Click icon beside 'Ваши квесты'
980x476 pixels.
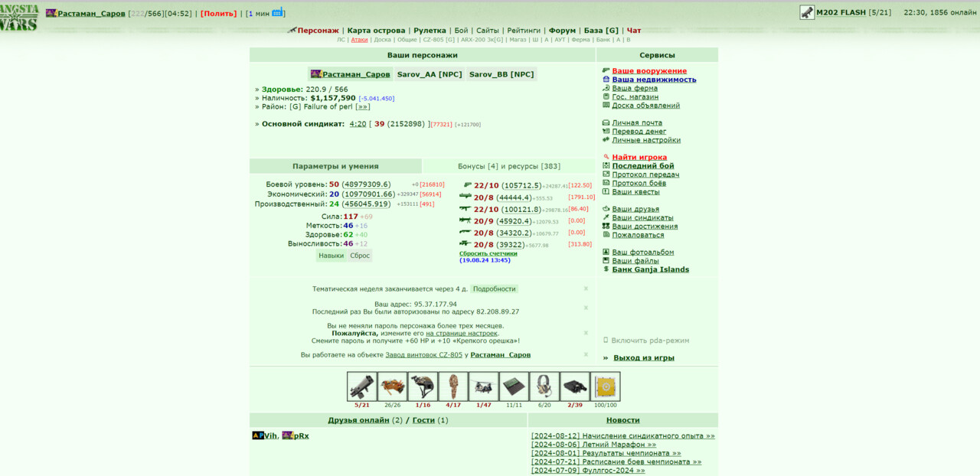click(606, 191)
